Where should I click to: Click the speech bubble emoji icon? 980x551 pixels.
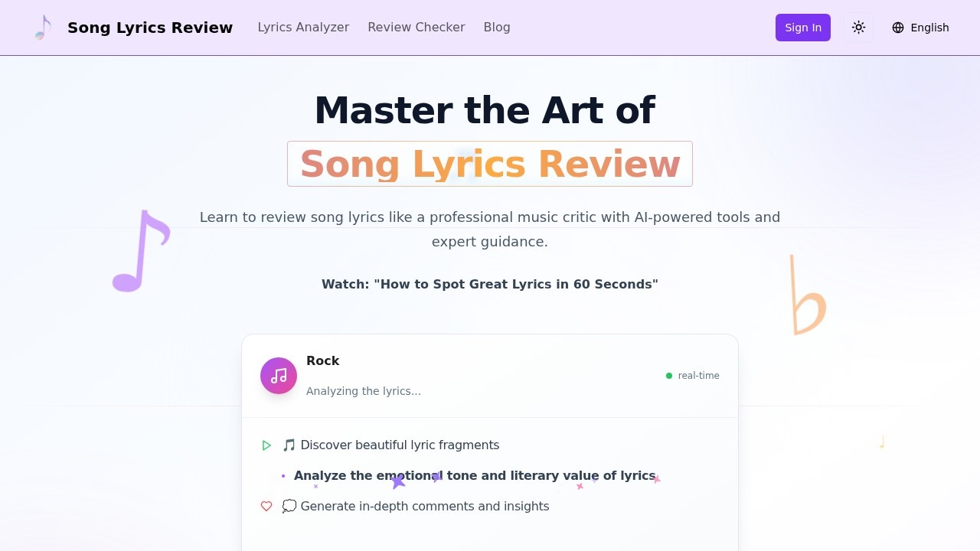pos(289,507)
